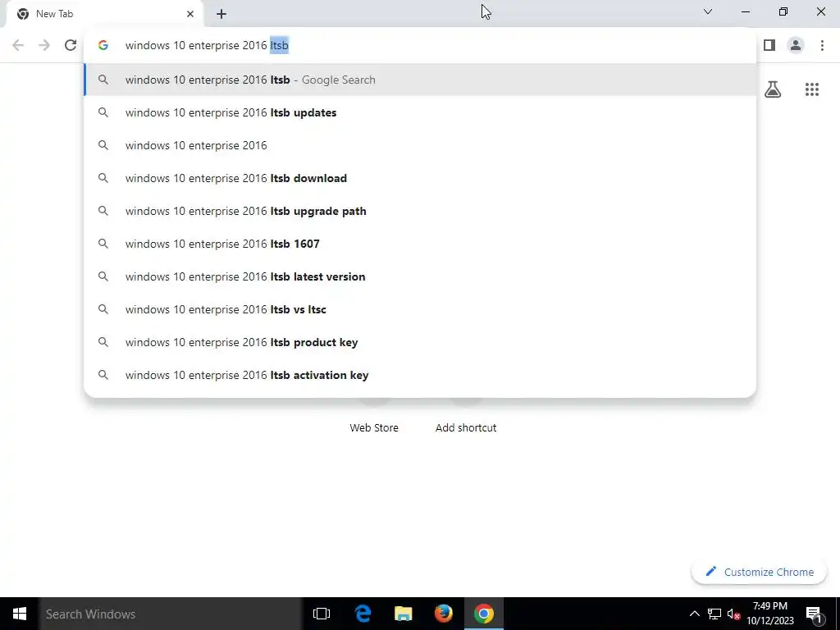Image resolution: width=840 pixels, height=630 pixels.
Task: Click the muted volume tray icon
Action: [733, 614]
